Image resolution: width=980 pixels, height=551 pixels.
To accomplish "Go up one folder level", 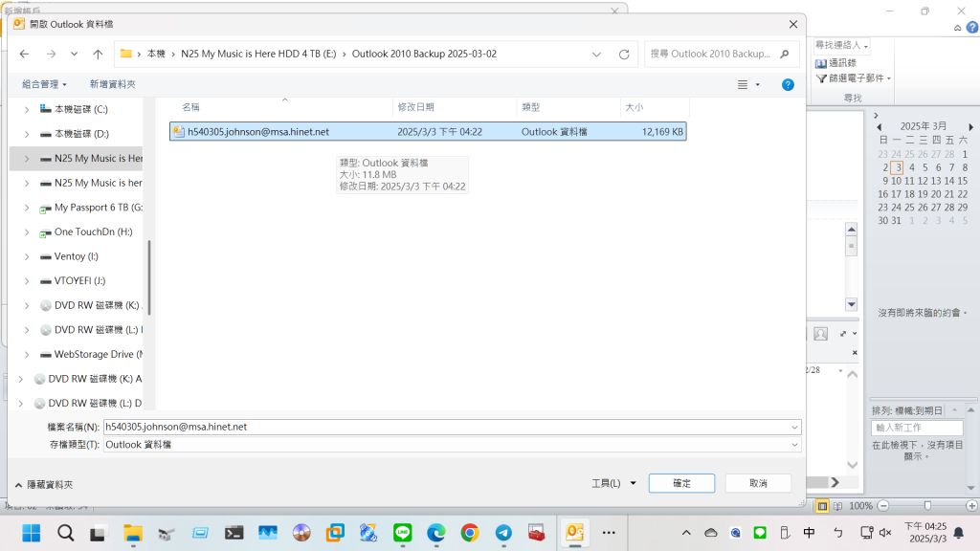I will [98, 54].
